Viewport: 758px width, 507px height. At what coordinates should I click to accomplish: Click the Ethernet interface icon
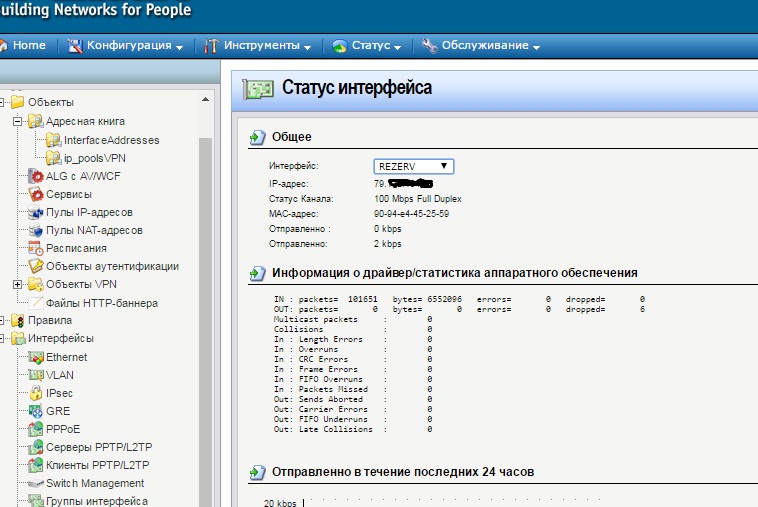tap(37, 357)
